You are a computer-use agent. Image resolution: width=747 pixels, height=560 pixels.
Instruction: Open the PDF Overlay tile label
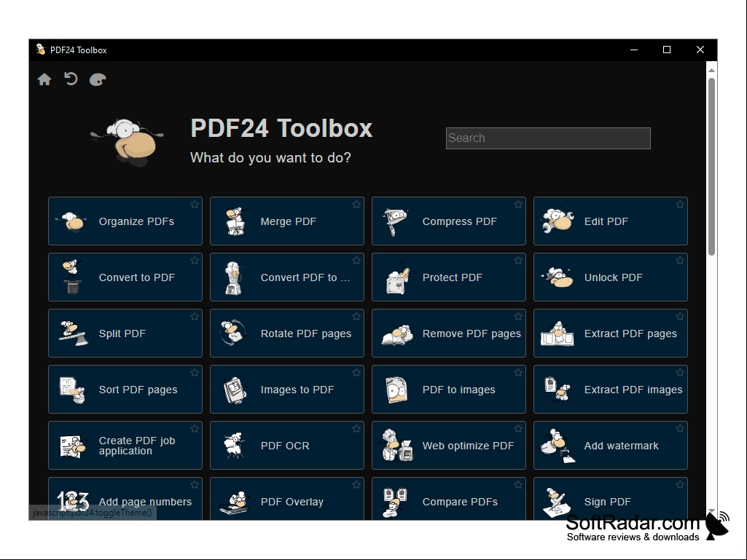pos(292,502)
